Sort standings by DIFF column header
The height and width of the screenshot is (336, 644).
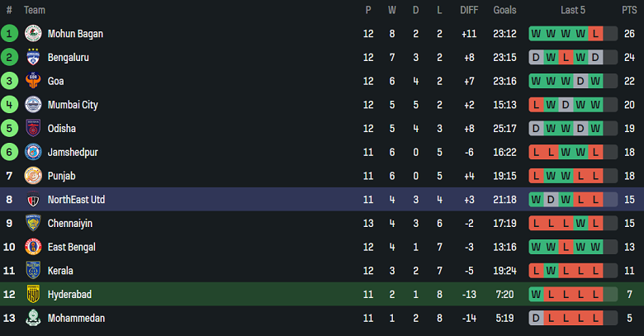[469, 10]
